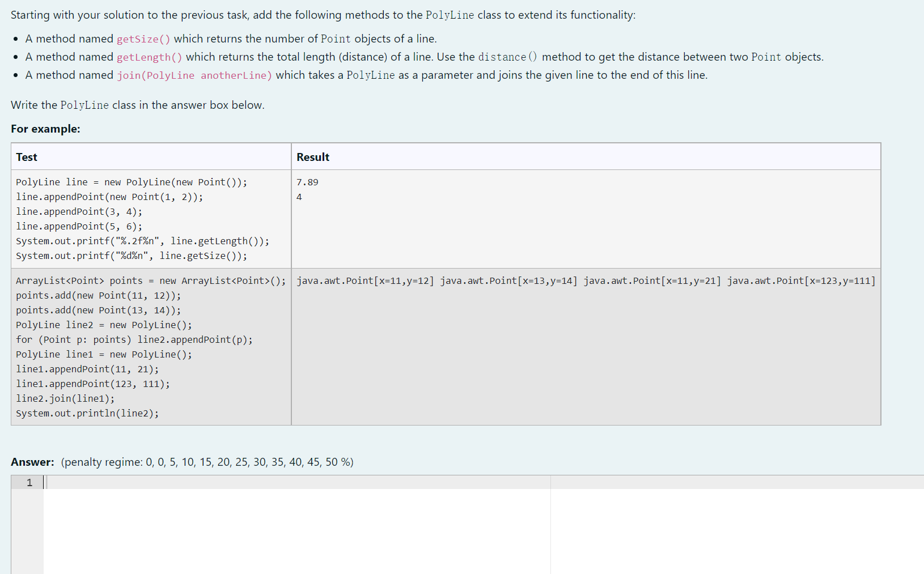Screen dimensions: 924x574
Task: Select the second test case code cell
Action: [x=142, y=346]
